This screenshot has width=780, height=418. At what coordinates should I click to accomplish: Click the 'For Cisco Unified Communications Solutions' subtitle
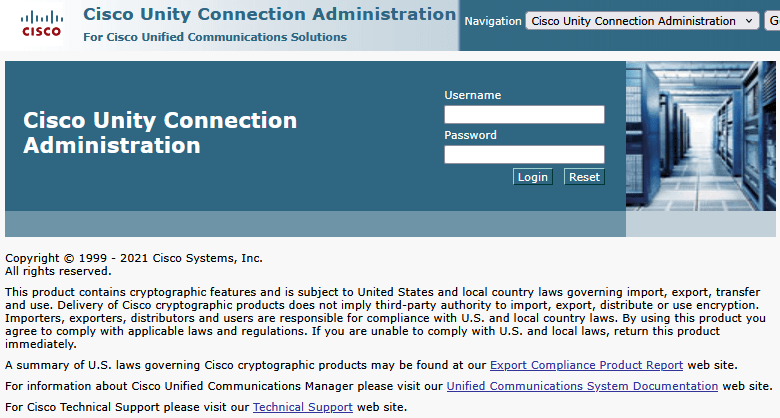(215, 37)
